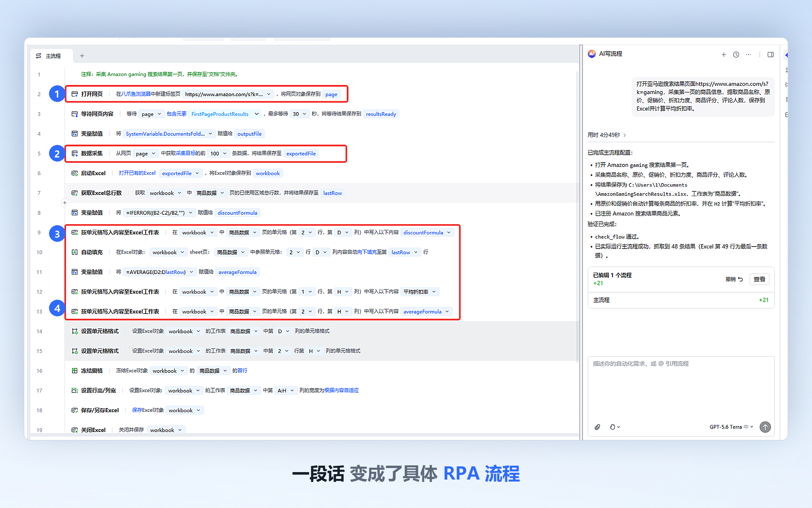This screenshot has height=508, width=812.
Task: Click the 设置行高/列宽 step icon
Action: pos(74,390)
